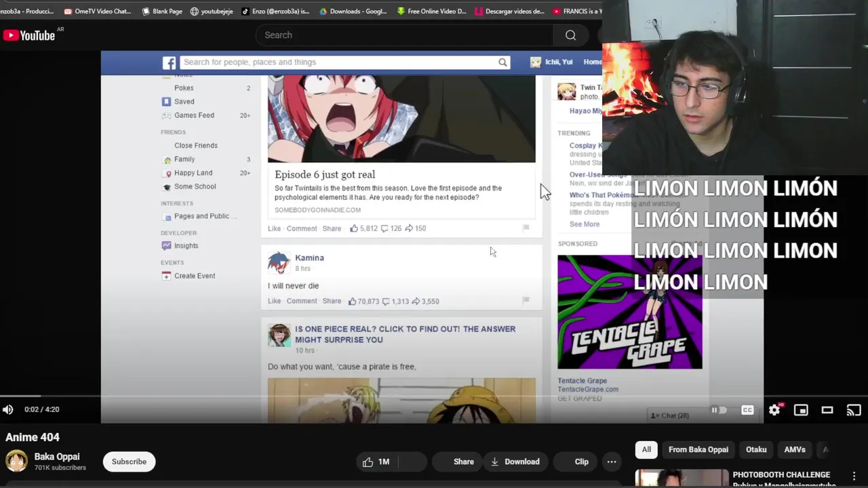Screen dimensions: 868x488
Task: Expand See More in Trending
Action: click(x=585, y=224)
